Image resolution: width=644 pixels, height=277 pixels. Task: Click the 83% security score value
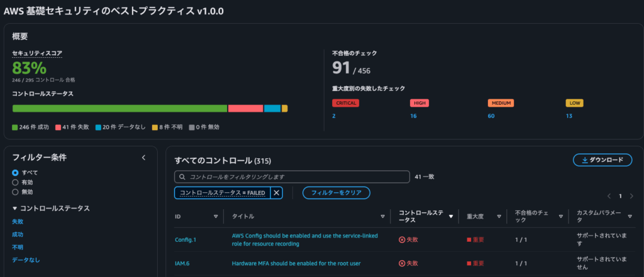coord(29,68)
